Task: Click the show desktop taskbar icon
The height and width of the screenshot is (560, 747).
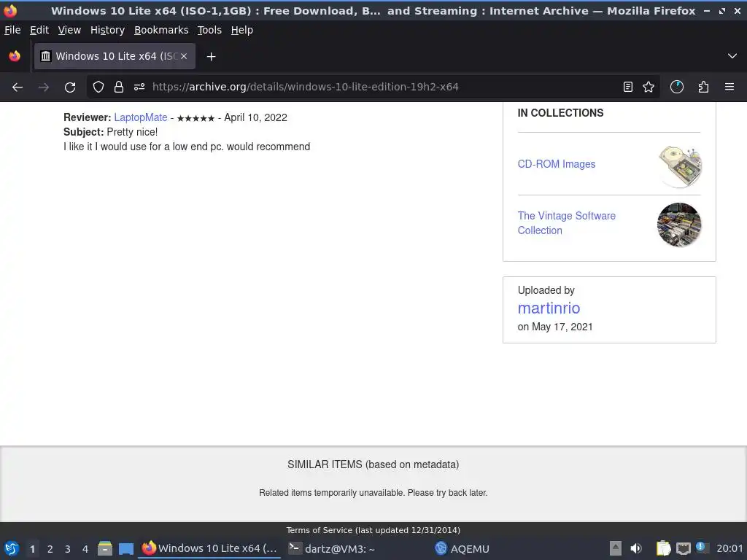Action: 125,548
